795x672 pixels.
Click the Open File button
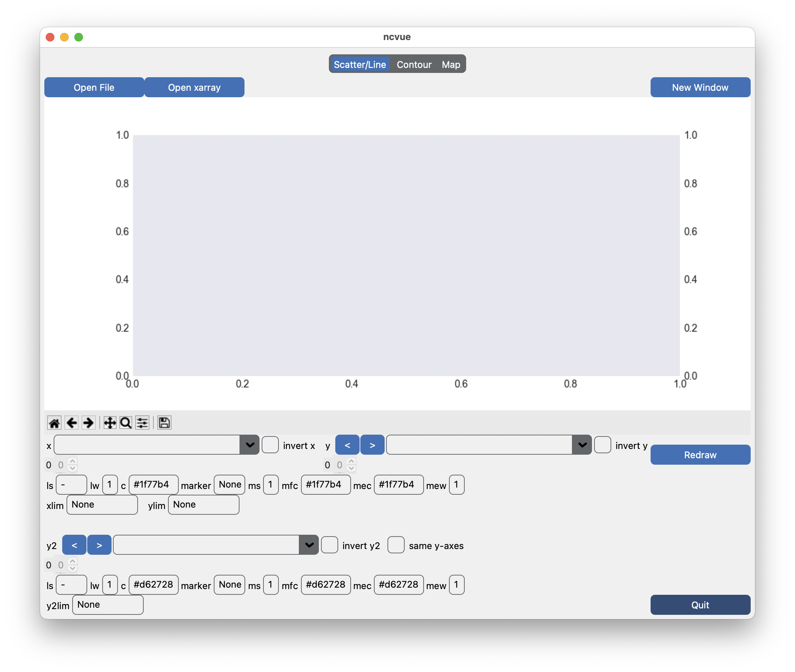click(x=94, y=87)
